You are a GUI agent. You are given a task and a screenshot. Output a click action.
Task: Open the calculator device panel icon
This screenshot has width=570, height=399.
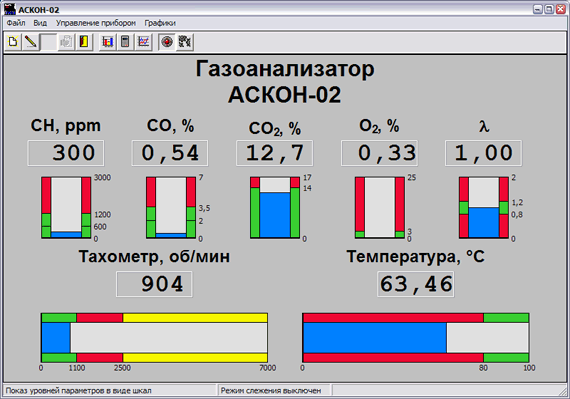coord(125,42)
